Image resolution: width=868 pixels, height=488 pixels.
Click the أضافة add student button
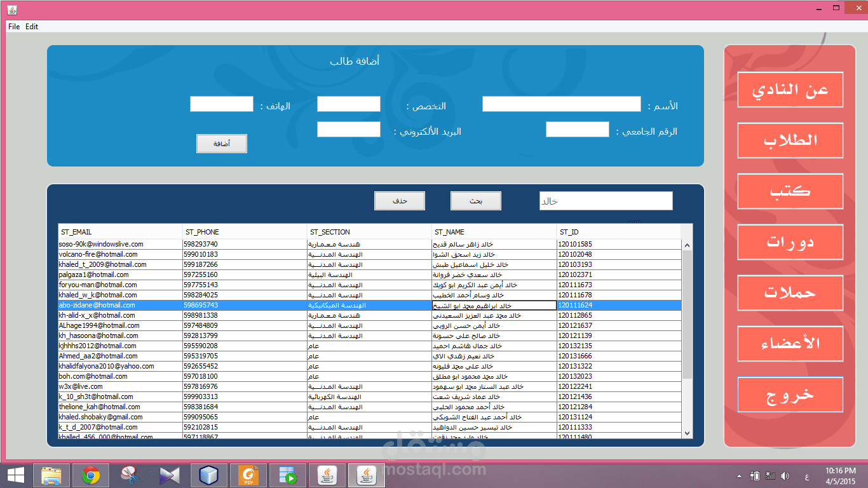pos(222,144)
